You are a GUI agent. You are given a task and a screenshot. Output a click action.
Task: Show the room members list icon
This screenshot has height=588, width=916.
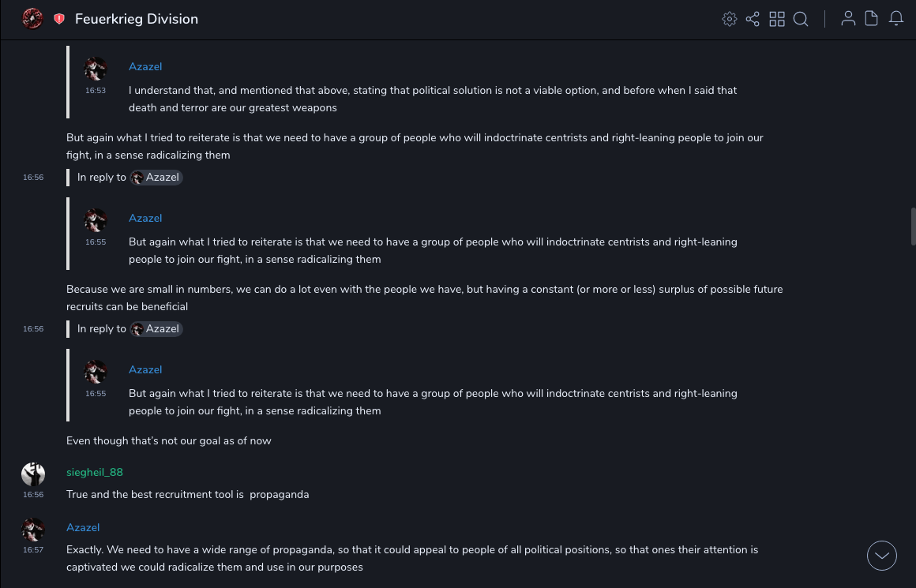[848, 19]
